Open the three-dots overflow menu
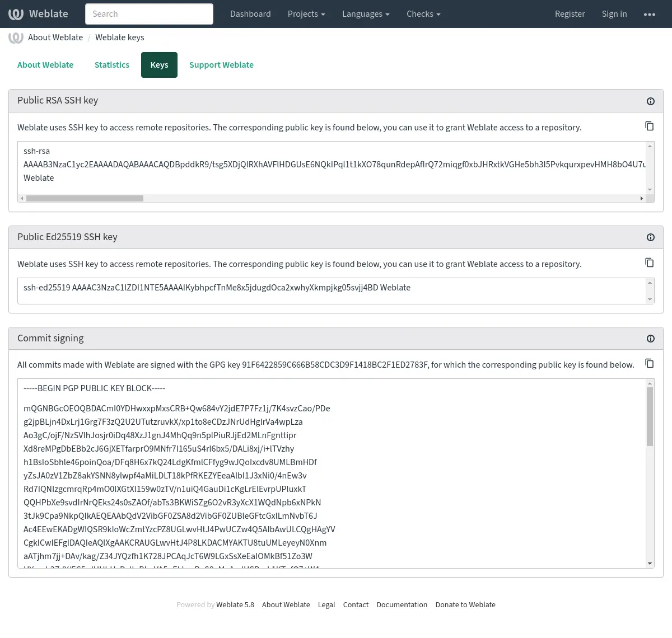Screen dimensions: 672x638 (650, 14)
